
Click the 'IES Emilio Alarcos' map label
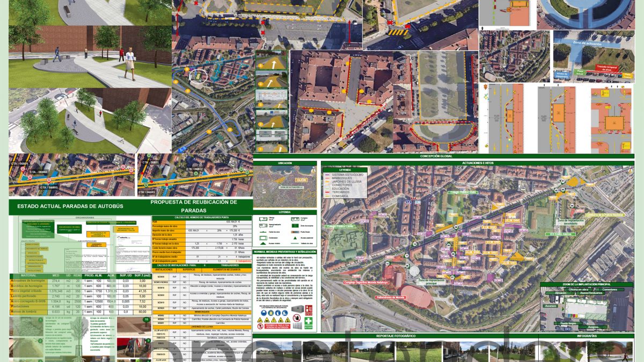(560, 234)
